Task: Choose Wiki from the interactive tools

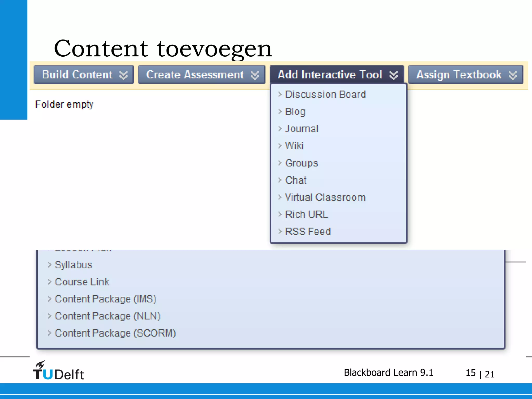Action: 294,146
